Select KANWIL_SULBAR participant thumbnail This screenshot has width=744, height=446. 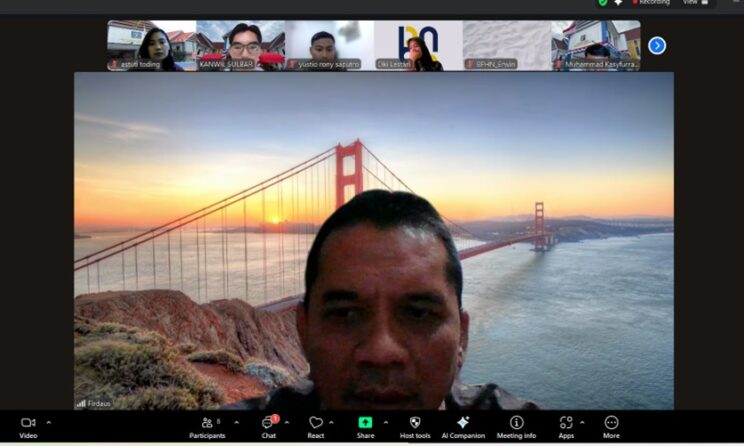point(241,46)
